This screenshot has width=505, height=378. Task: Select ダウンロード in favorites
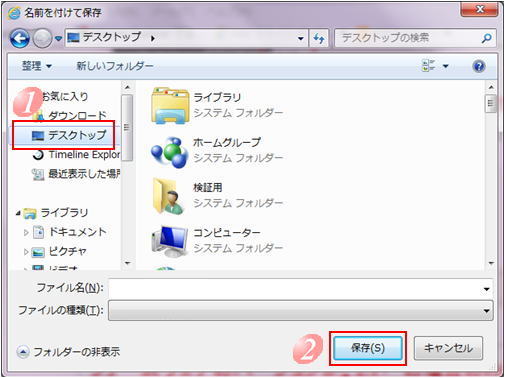coord(77,116)
